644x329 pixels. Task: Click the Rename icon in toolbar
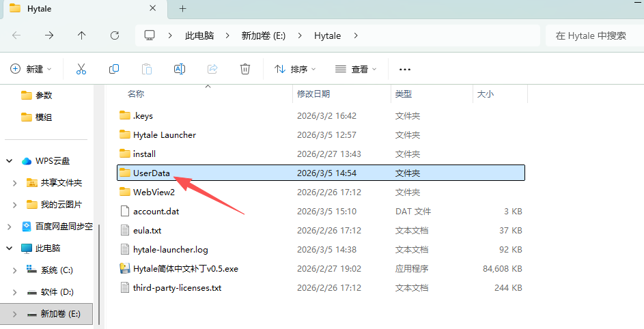click(180, 69)
